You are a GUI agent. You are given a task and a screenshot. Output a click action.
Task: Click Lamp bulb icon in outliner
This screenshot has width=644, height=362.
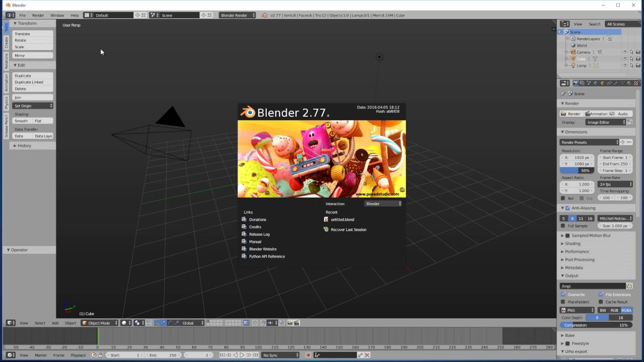coord(573,65)
